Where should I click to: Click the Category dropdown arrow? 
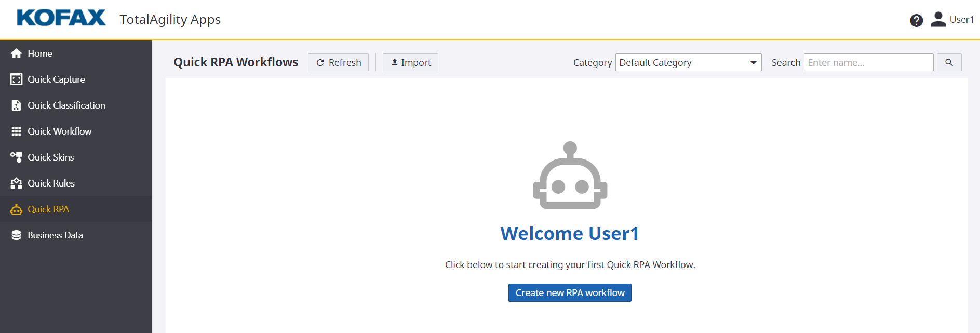pos(753,63)
